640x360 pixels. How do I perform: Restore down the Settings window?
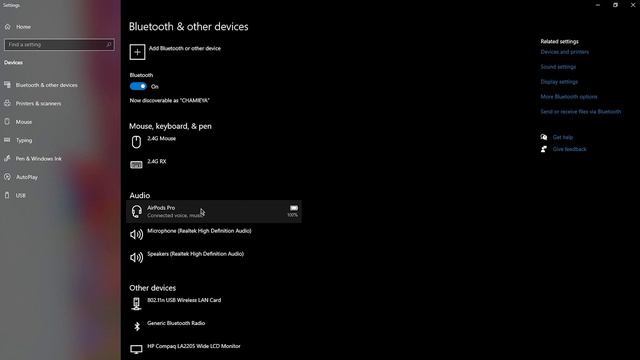615,5
